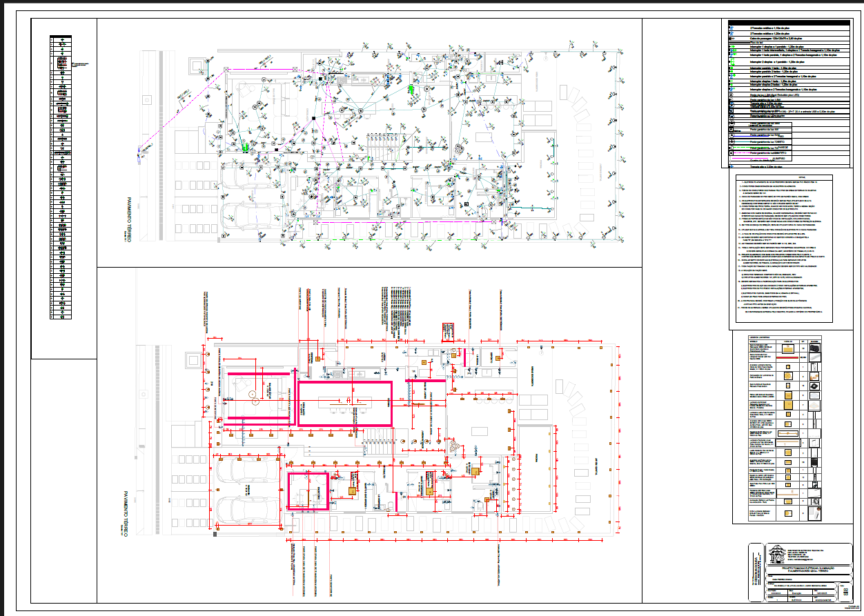Image resolution: width=864 pixels, height=616 pixels.
Task: Click the staircase symbol in the upper electrical plan
Action: 383,144
